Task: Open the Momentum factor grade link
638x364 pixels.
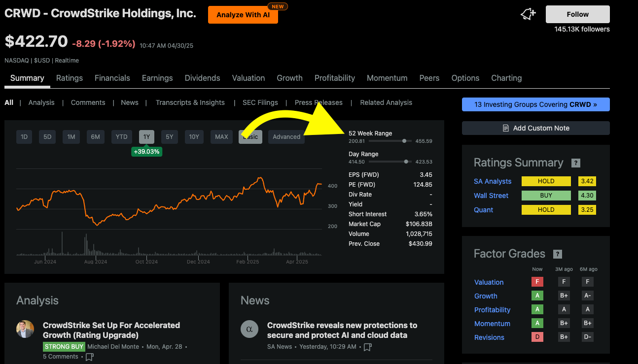Action: [x=492, y=324]
